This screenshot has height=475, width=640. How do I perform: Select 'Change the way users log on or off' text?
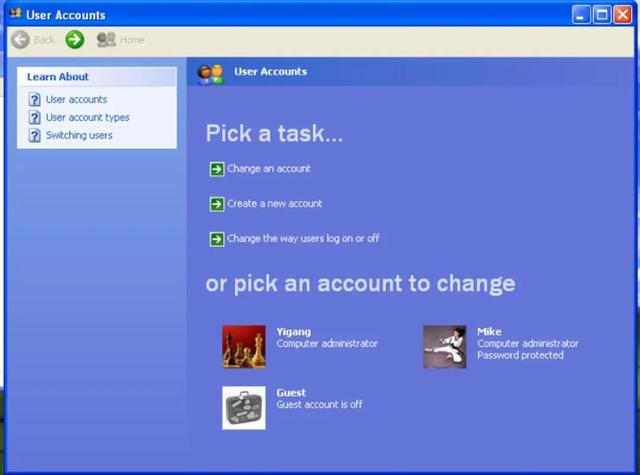click(303, 239)
